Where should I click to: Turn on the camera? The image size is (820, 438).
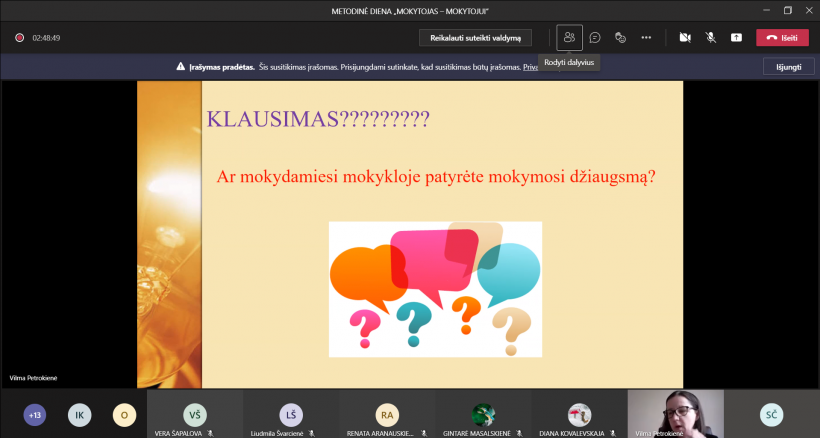pos(685,38)
